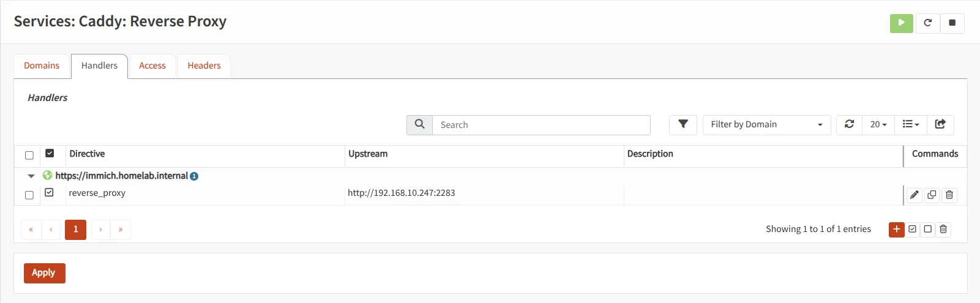Image resolution: width=980 pixels, height=303 pixels.
Task: Apply the configuration changes
Action: tap(44, 273)
